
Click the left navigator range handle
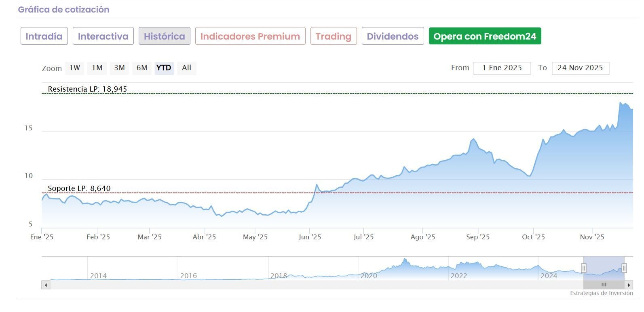coord(583,268)
